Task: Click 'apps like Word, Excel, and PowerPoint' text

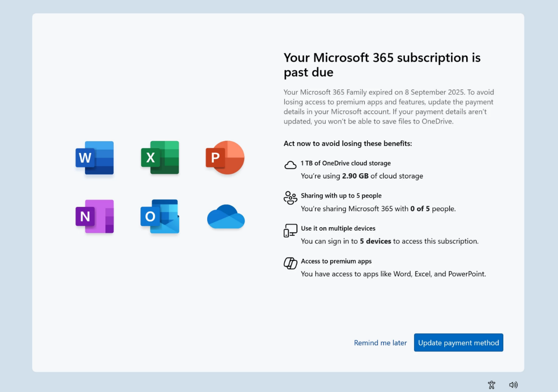Action: pos(393,274)
